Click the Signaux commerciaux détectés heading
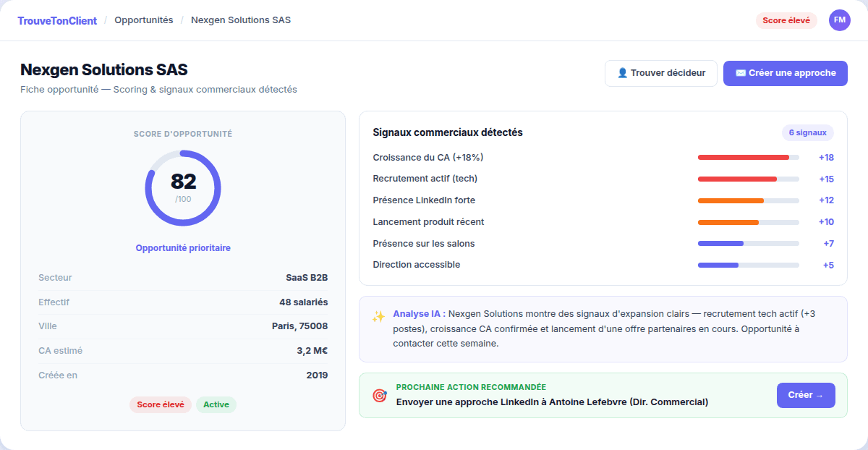The image size is (868, 450). click(448, 132)
